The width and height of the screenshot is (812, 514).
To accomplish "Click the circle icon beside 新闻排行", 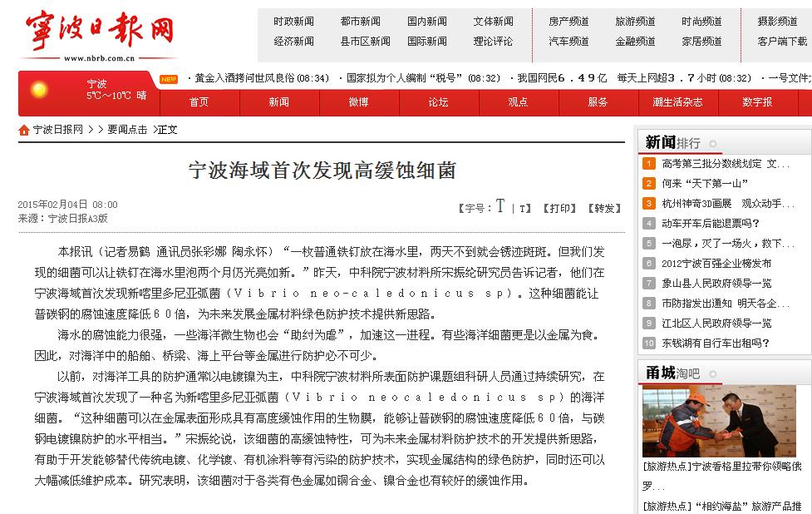I will (x=712, y=144).
